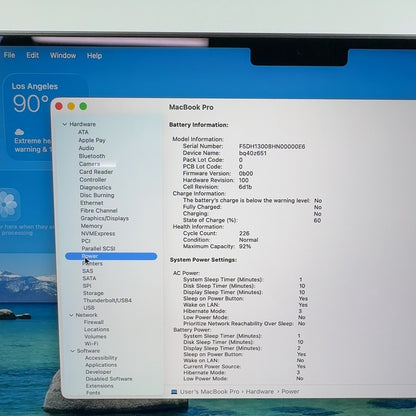This screenshot has width=416, height=416.
Task: Click the laptop icon in the path bar
Action: click(174, 392)
